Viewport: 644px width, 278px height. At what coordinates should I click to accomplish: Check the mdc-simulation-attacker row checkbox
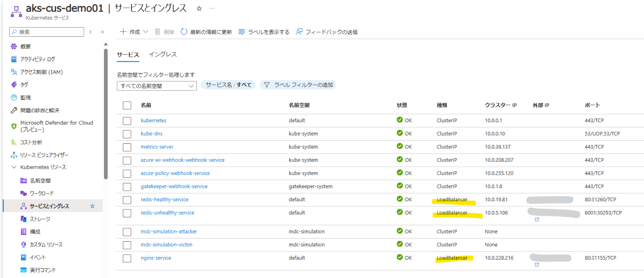(127, 232)
